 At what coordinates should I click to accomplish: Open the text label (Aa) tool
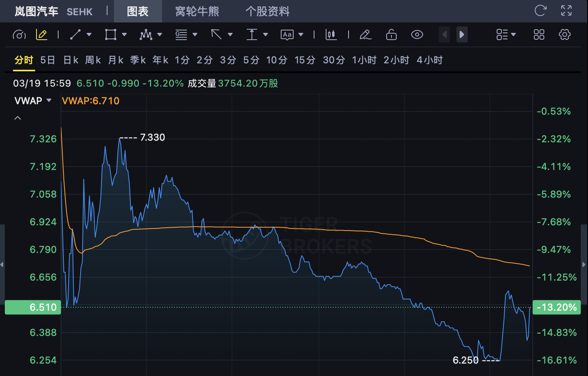pos(288,34)
